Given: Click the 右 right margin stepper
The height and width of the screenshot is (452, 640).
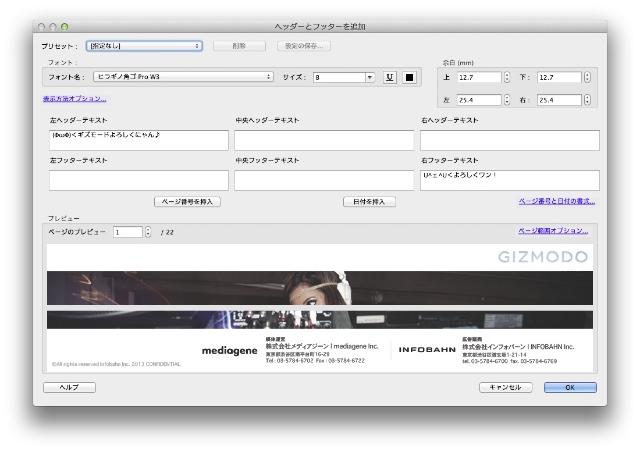Looking at the screenshot, I should pos(587,99).
